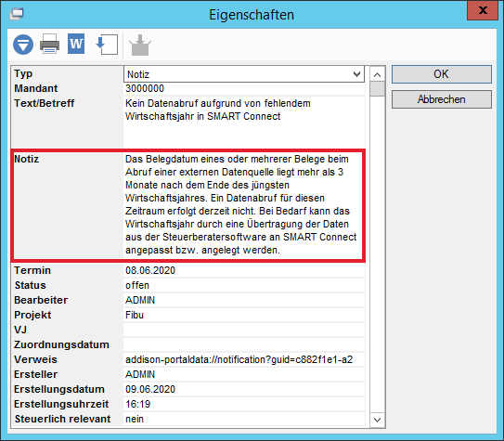504x441 pixels.
Task: Click the Verweis row label
Action: click(35, 359)
